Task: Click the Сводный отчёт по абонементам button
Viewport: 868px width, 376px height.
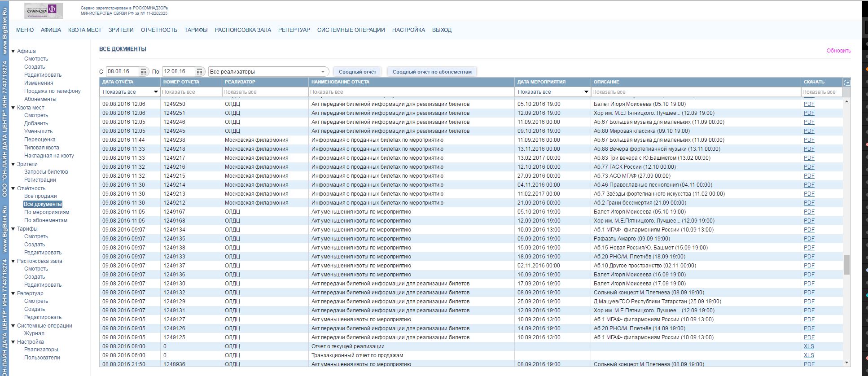Action: pyautogui.click(x=432, y=72)
